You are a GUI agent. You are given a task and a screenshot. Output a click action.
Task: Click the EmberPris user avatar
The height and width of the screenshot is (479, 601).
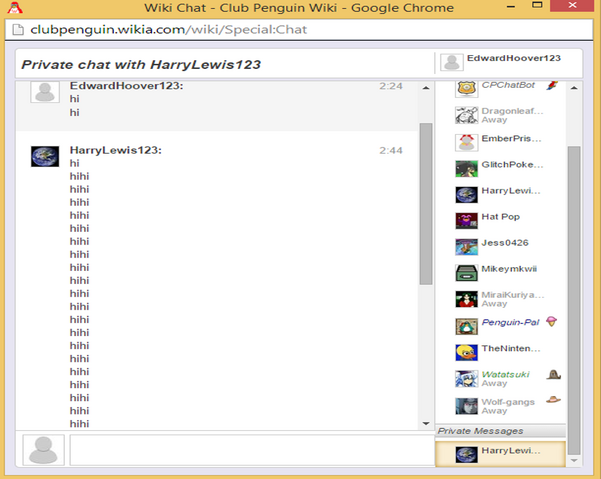click(x=466, y=143)
